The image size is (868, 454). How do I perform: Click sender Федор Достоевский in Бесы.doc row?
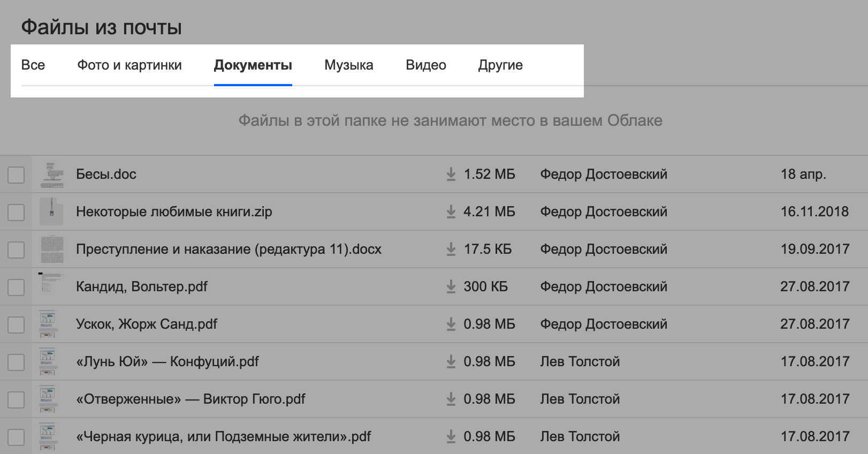[x=604, y=174]
